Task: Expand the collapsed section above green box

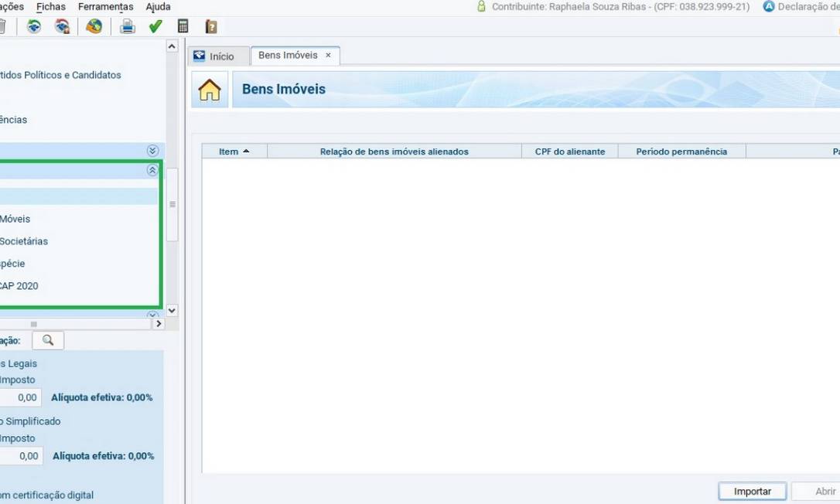Action: (x=152, y=151)
